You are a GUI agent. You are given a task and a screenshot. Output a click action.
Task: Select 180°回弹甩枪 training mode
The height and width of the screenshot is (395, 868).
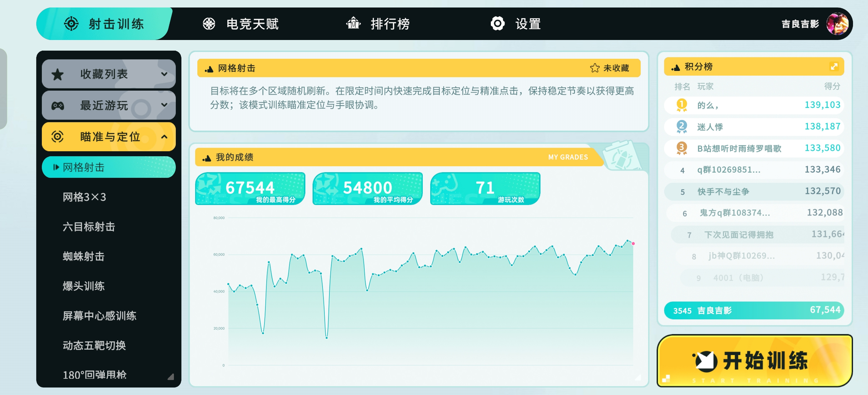click(95, 375)
